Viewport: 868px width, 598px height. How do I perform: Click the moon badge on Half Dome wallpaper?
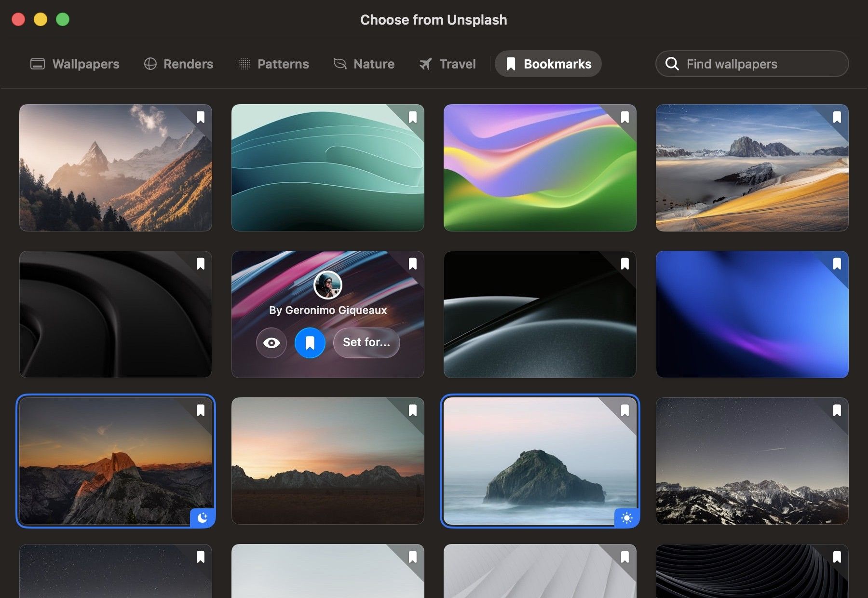(203, 518)
